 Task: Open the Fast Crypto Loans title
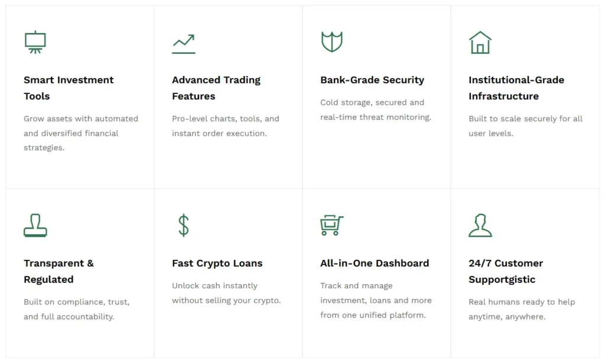(x=217, y=263)
